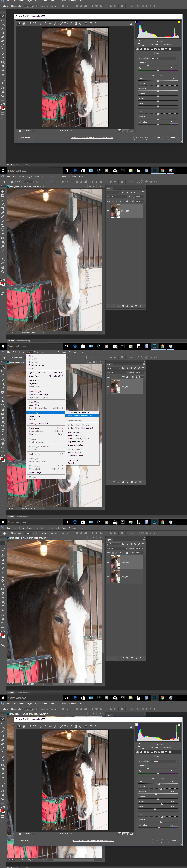Screen dimensions: 187x868
Task: Click OK button in Camera Raw dialog
Action: (157, 841)
